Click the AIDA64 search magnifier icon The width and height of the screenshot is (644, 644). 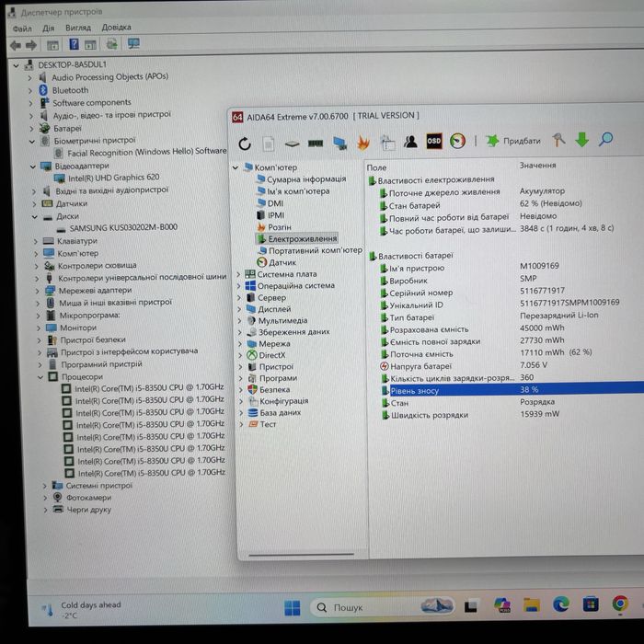[605, 139]
